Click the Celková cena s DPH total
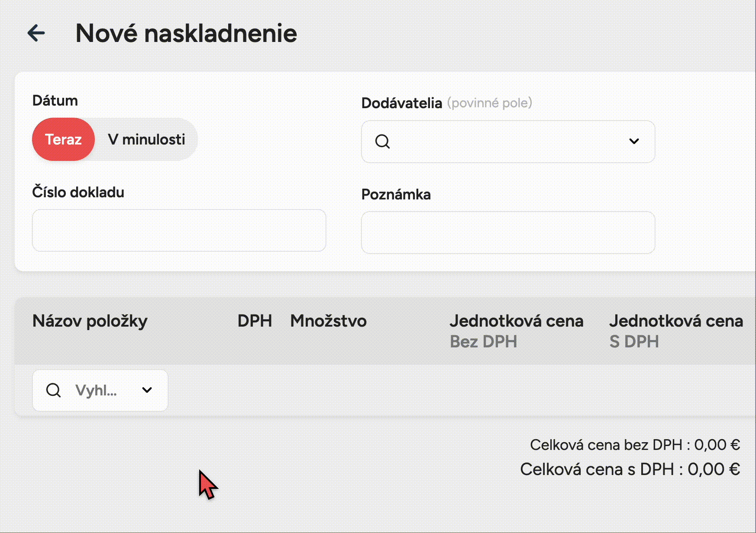Screen dimensions: 756x533 [x=630, y=469]
